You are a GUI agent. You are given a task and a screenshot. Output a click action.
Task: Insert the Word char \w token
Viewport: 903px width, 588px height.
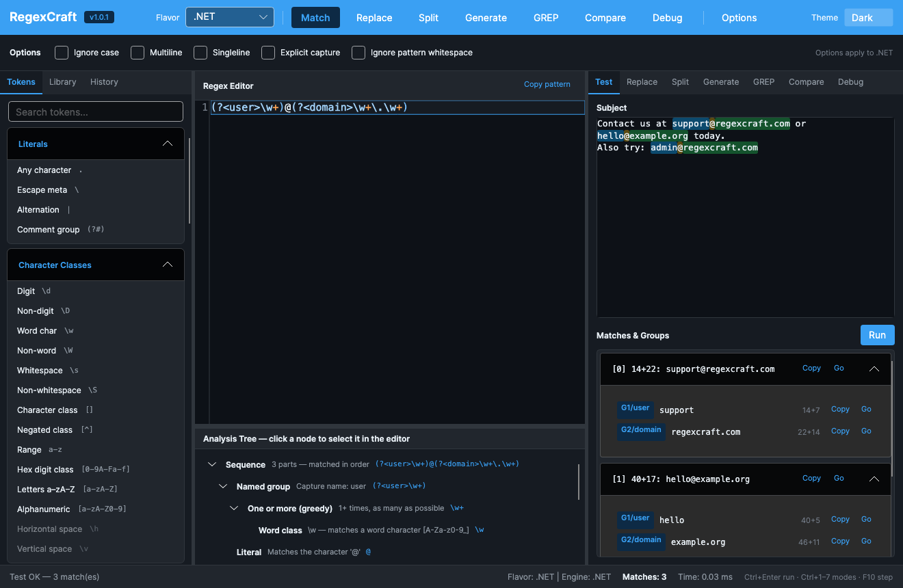pos(96,331)
